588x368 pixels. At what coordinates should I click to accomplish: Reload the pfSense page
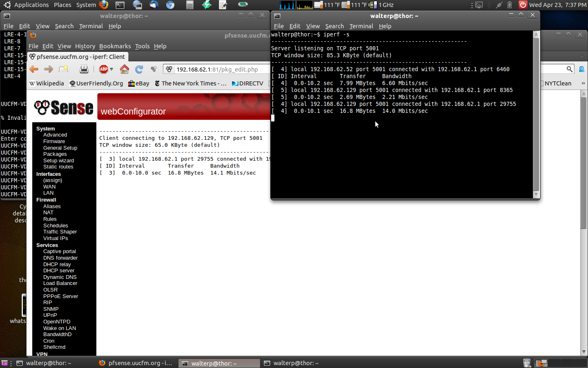pyautogui.click(x=139, y=69)
